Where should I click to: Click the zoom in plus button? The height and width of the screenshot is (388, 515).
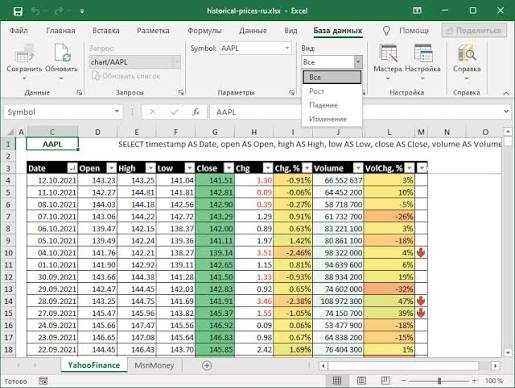pos(474,380)
